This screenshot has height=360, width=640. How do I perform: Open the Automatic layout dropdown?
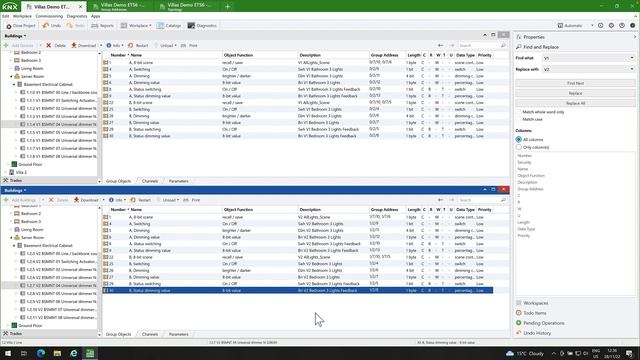click(576, 25)
